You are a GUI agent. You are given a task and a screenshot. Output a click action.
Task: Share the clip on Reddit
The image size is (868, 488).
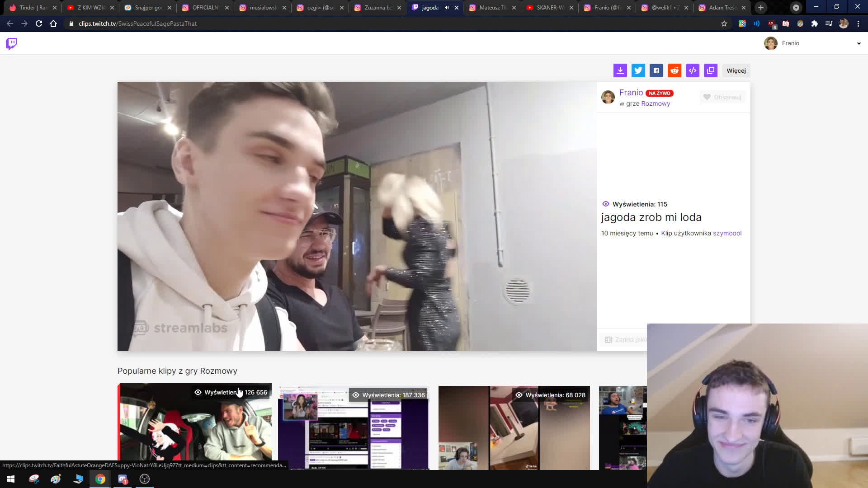tap(675, 70)
